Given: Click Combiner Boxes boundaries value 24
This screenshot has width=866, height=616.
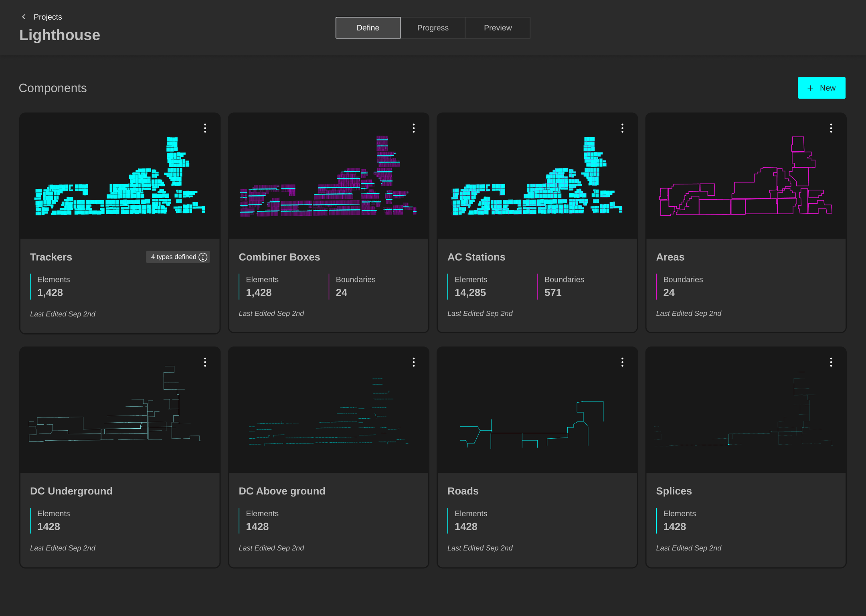Looking at the screenshot, I should coord(341,292).
